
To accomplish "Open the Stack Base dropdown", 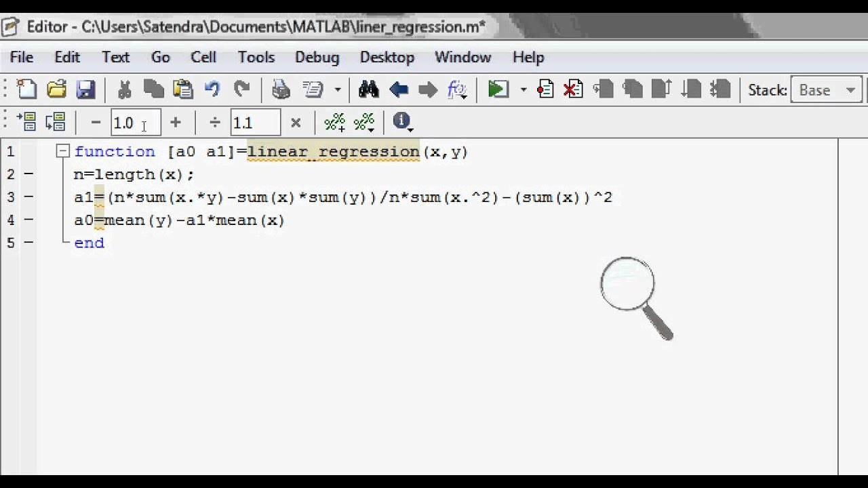I will (x=826, y=89).
